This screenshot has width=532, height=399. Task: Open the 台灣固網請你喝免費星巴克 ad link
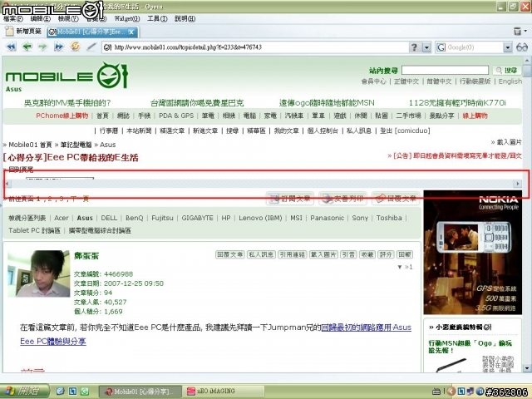[197, 102]
